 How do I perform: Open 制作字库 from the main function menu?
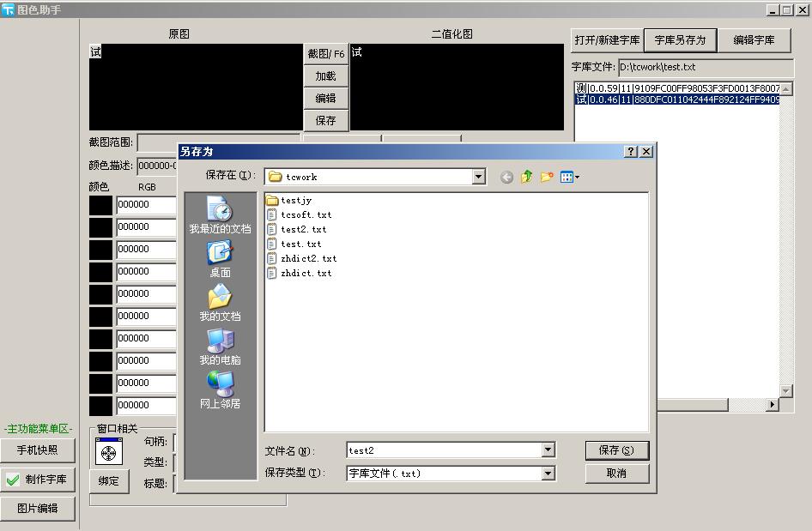pyautogui.click(x=37, y=480)
